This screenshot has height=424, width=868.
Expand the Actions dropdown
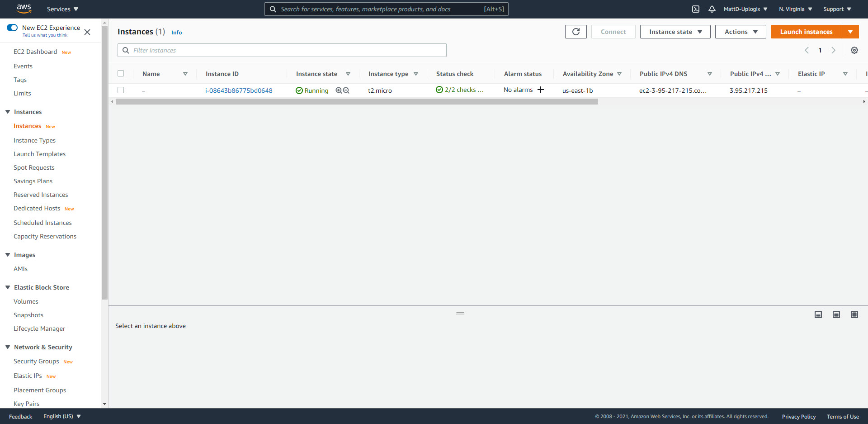740,32
